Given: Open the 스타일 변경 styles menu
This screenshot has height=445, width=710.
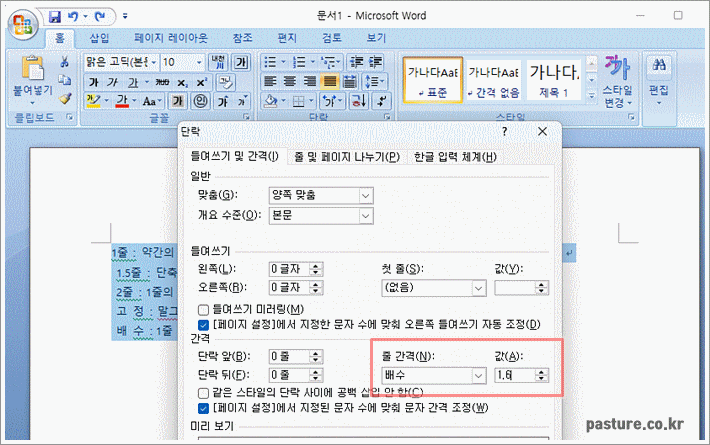Looking at the screenshot, I should pyautogui.click(x=617, y=81).
